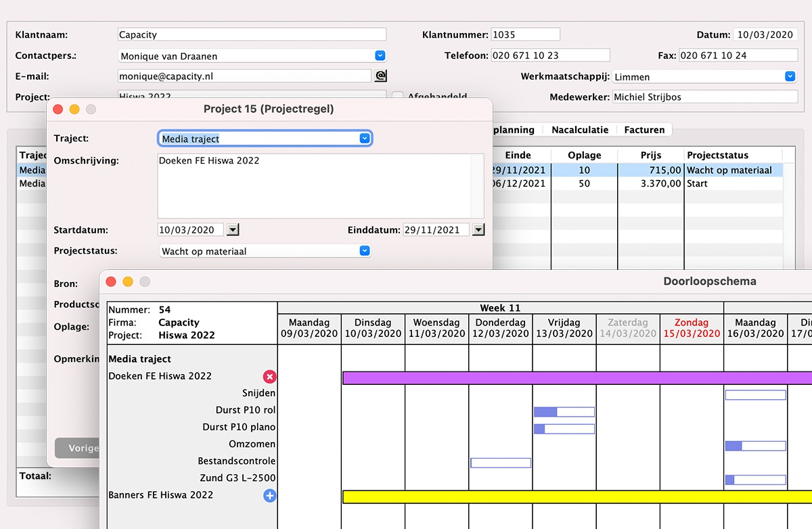Click the red remove icon beside Doeken FE Hiswa 2022
812x529 pixels.
(269, 377)
